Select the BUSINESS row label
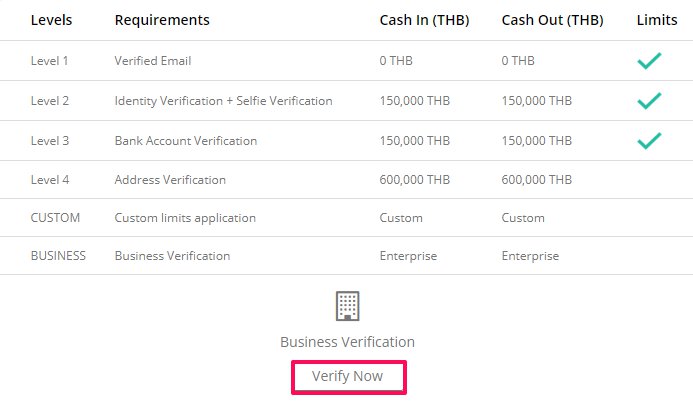This screenshot has width=693, height=406. click(58, 256)
